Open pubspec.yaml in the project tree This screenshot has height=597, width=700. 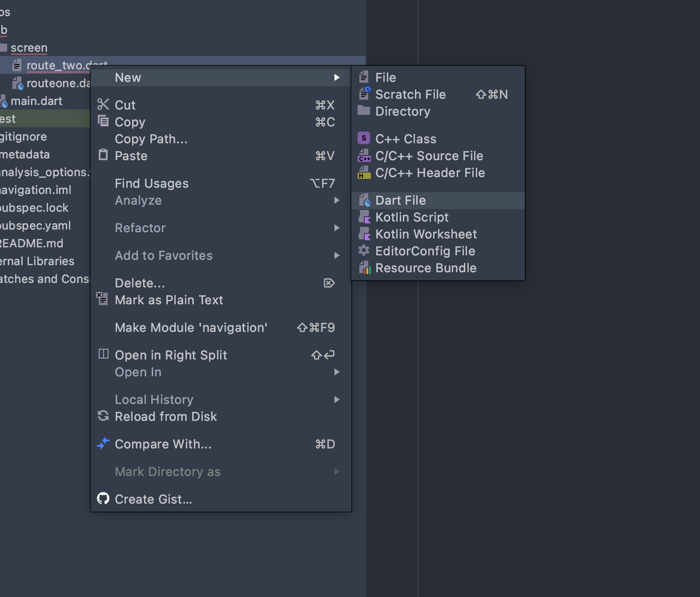[x=35, y=226]
